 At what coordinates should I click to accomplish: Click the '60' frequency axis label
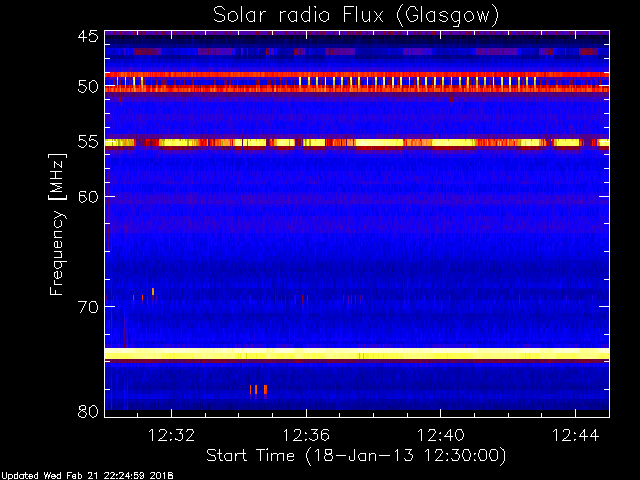pyautogui.click(x=88, y=197)
